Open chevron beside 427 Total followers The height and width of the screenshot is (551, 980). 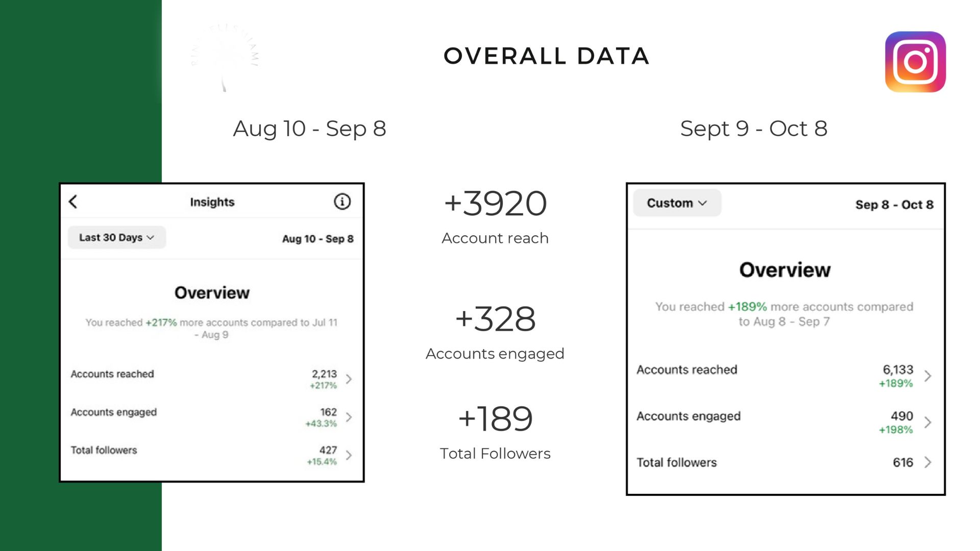coord(349,455)
